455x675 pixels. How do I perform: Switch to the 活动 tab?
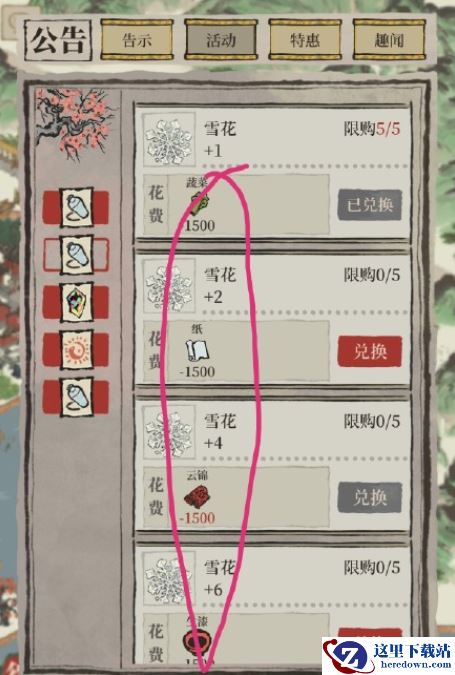(x=221, y=40)
